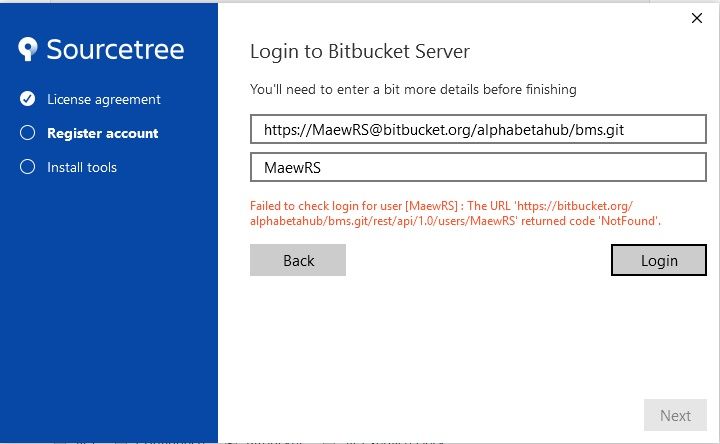Click the disabled Next button
720x444 pixels.
click(x=675, y=415)
